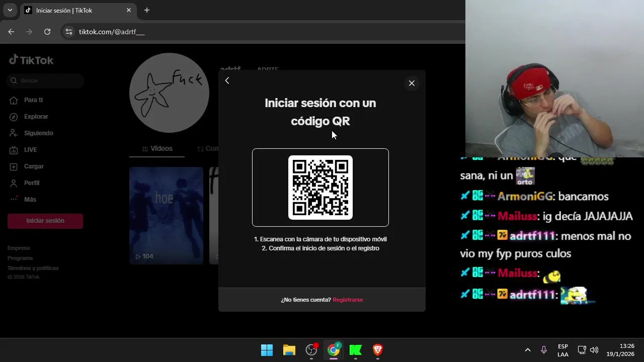Click the Registrarse link

point(348,300)
